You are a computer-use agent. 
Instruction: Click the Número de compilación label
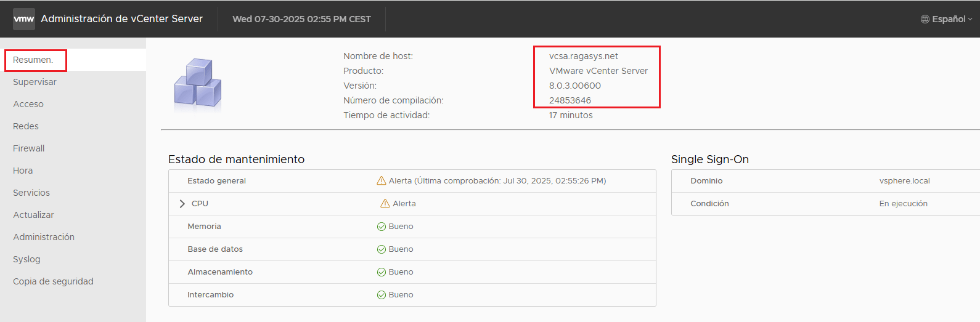tap(393, 100)
